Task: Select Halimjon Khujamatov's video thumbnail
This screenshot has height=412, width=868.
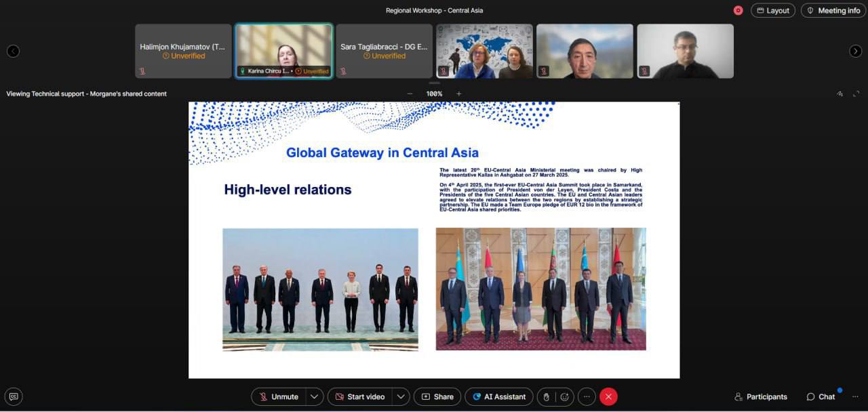Action: pos(183,51)
